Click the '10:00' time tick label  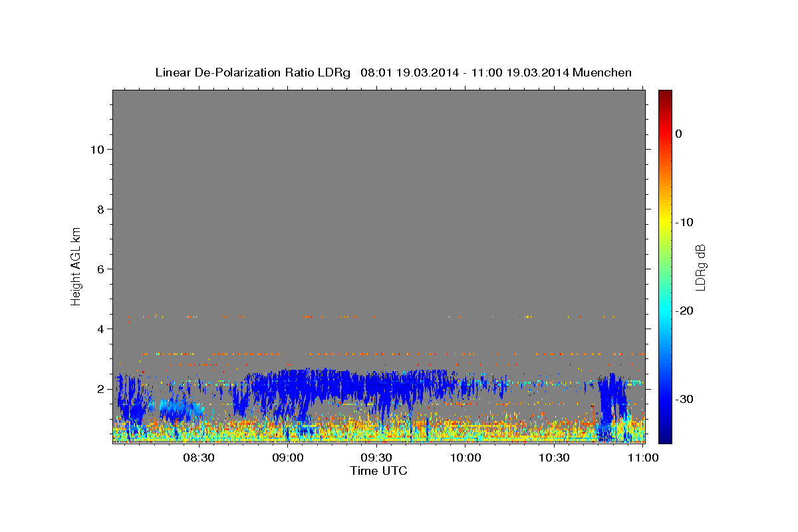pyautogui.click(x=465, y=458)
